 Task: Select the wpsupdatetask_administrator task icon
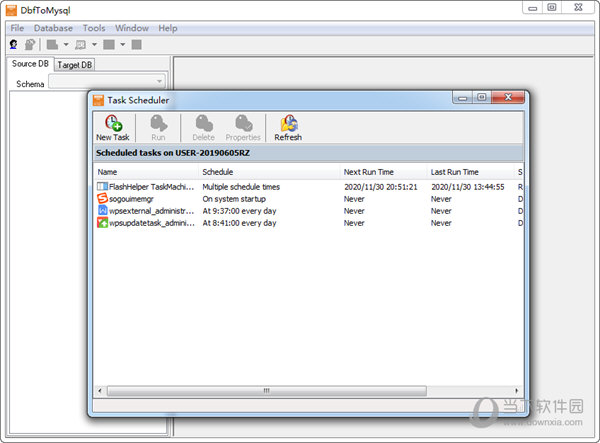click(102, 223)
